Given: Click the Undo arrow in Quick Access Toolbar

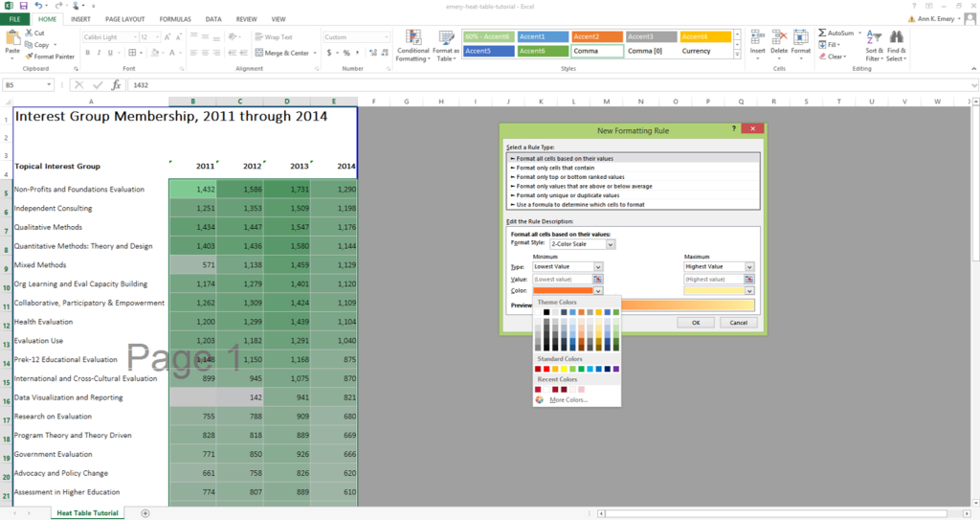Looking at the screenshot, I should click(x=38, y=6).
